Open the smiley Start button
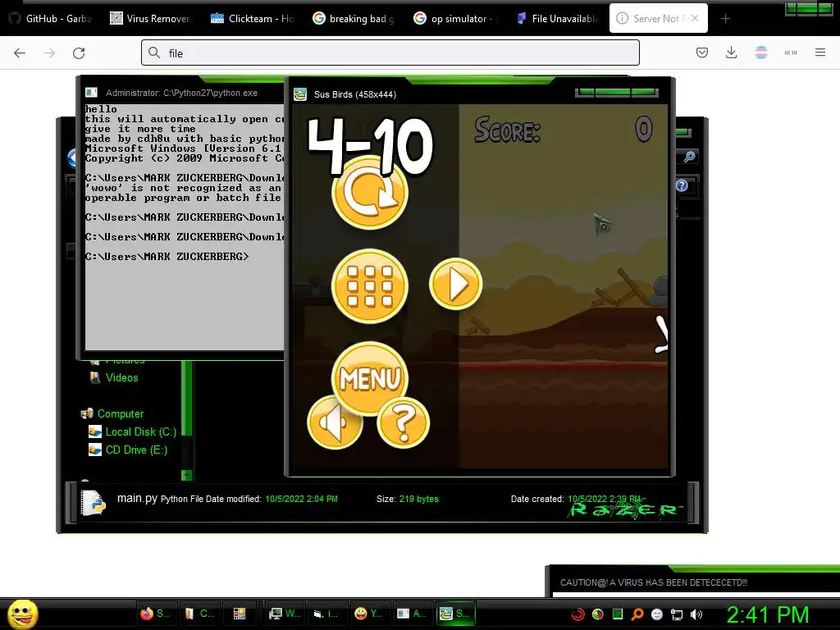840x630 pixels. click(22, 614)
